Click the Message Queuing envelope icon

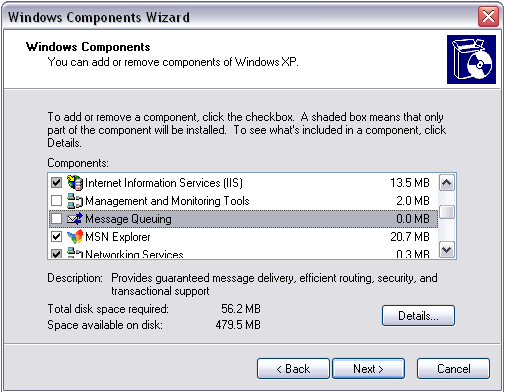click(x=75, y=219)
